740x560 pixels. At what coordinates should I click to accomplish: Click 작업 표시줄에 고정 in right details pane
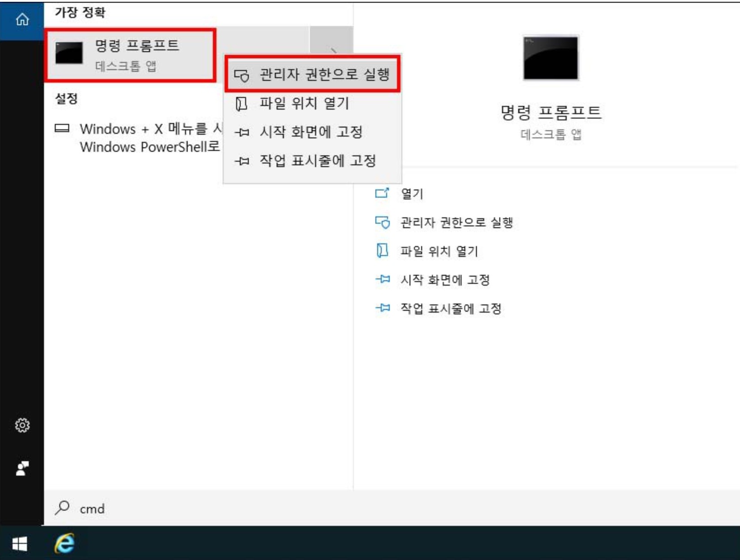(x=451, y=309)
